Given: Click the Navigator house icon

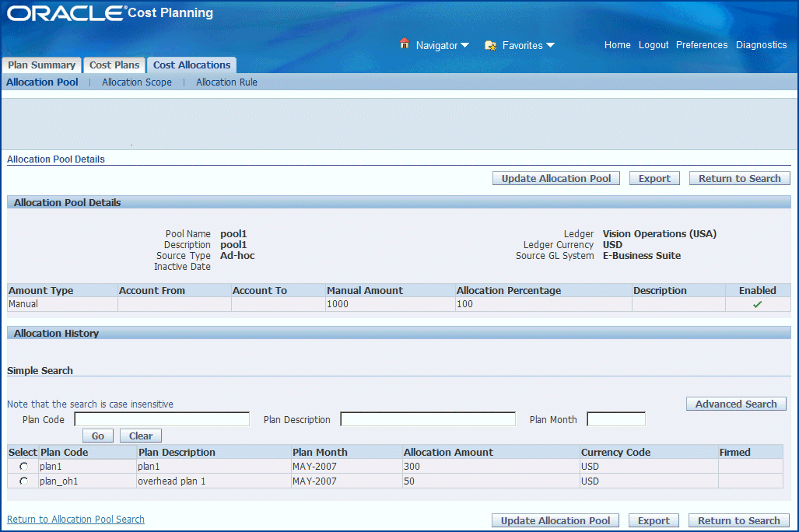Looking at the screenshot, I should [x=405, y=44].
